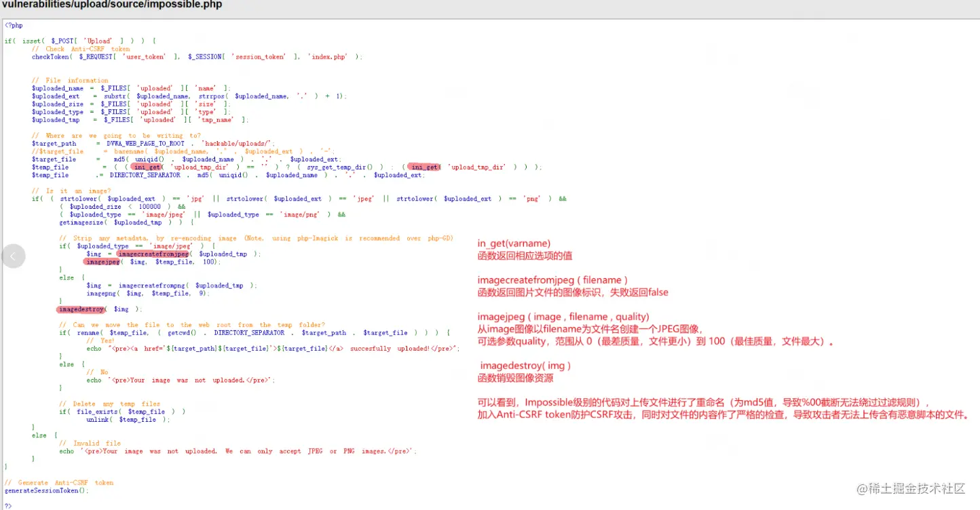Click the commented-out '//$target_file = basename(' line

tap(183, 151)
